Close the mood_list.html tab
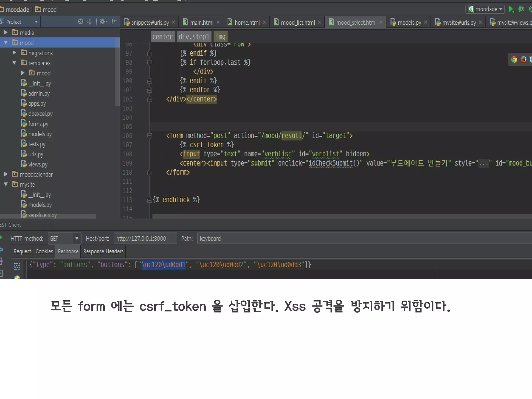This screenshot has height=399, width=532. point(320,22)
